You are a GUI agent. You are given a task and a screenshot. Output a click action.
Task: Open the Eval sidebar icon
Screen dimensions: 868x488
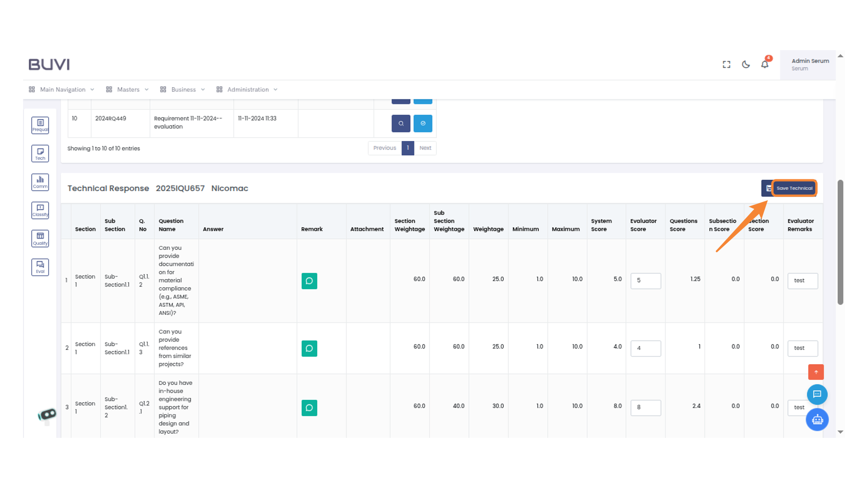(x=40, y=267)
